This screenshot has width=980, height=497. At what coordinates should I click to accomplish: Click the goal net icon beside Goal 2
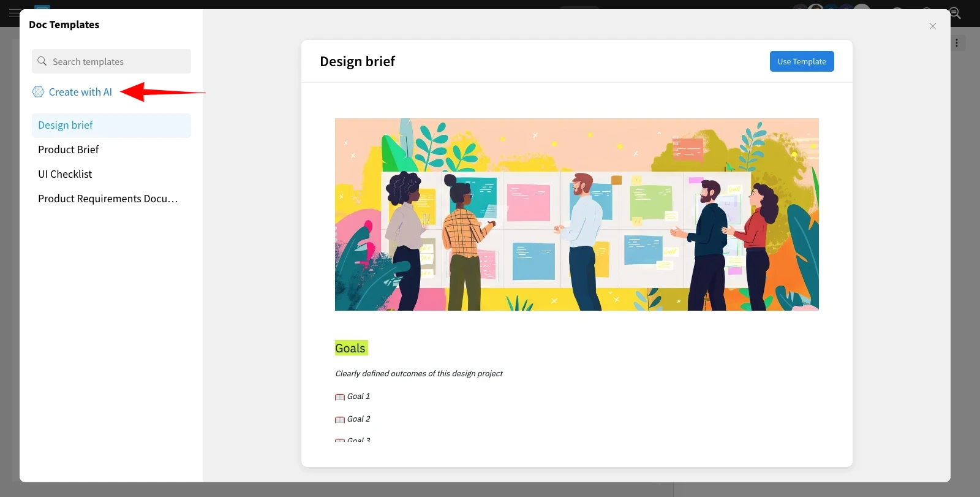click(339, 420)
